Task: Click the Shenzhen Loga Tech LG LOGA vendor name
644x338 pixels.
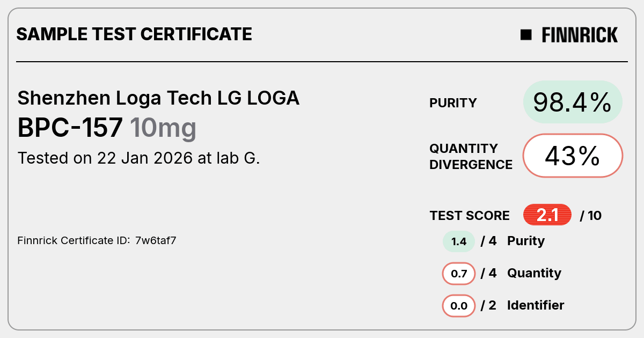Action: (x=158, y=98)
